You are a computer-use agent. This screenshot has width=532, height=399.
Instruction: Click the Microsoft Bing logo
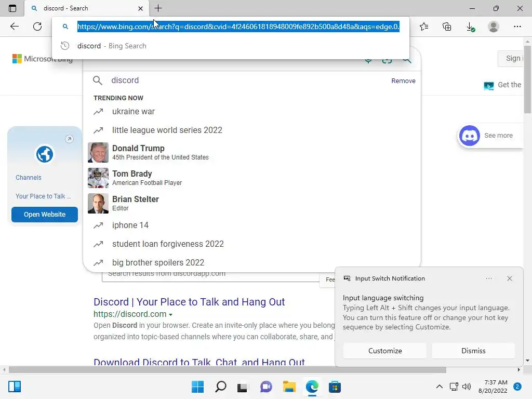coord(43,59)
